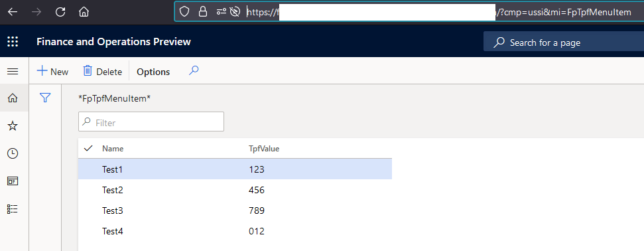Viewport: 644px width, 251px height.
Task: Select the Test1 name cell
Action: [x=113, y=169]
